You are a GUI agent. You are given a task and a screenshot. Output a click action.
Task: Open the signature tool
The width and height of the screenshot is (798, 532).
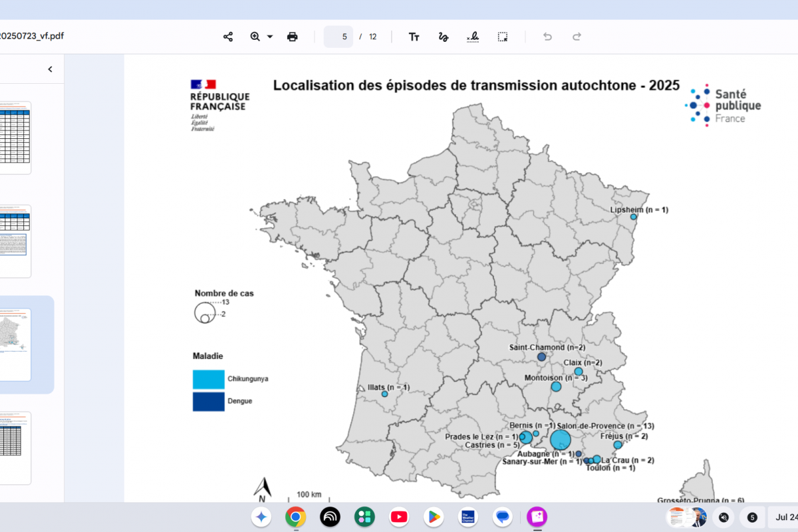click(x=473, y=37)
